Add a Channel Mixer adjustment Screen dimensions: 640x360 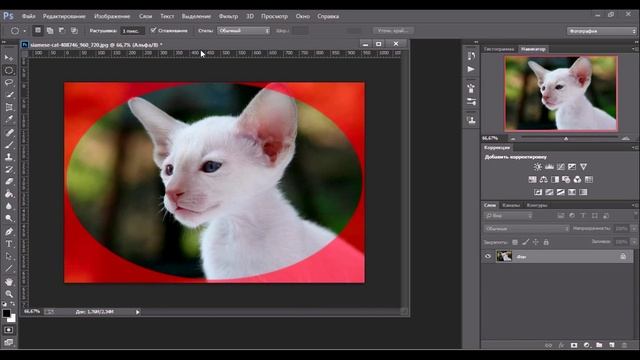(x=577, y=180)
